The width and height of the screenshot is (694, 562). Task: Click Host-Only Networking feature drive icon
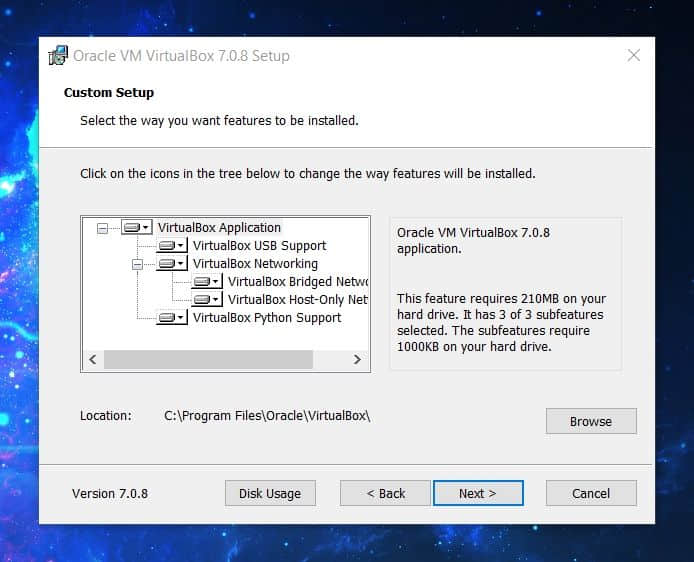pyautogui.click(x=207, y=300)
